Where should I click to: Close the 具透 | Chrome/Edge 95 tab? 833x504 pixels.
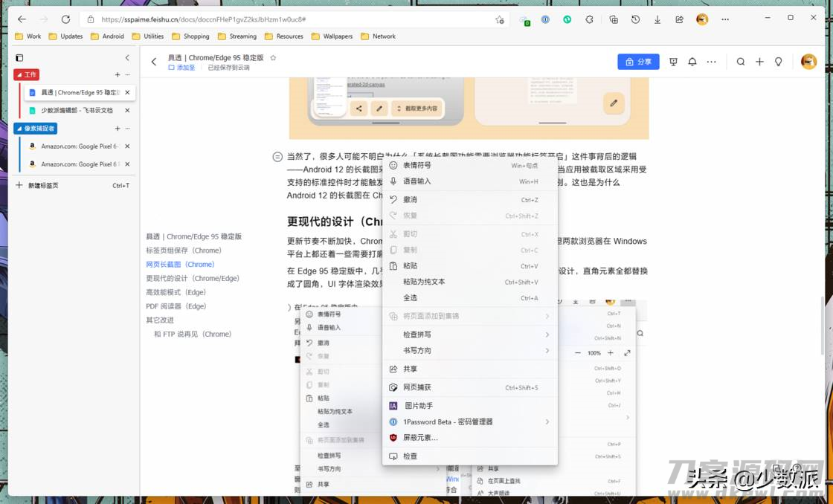127,92
